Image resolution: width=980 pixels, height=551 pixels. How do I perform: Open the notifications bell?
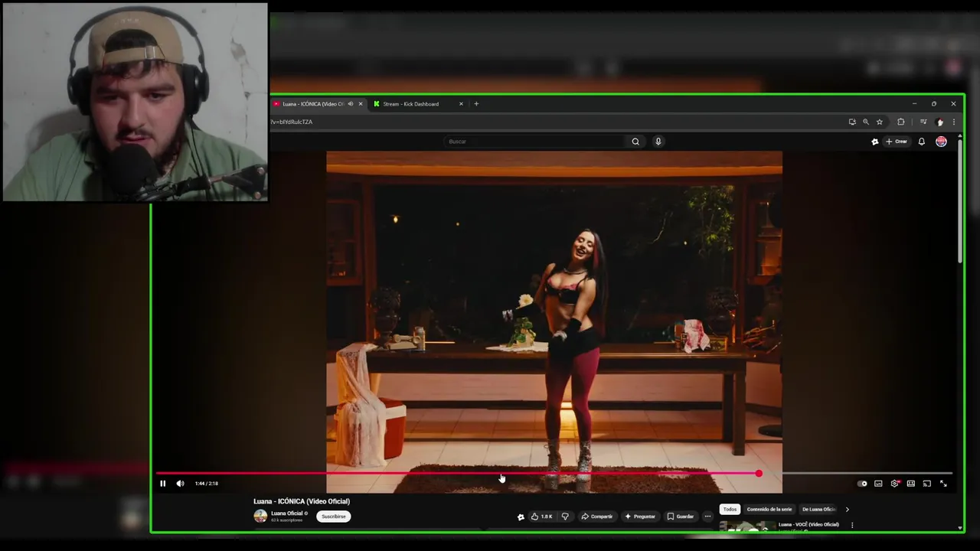pyautogui.click(x=922, y=142)
